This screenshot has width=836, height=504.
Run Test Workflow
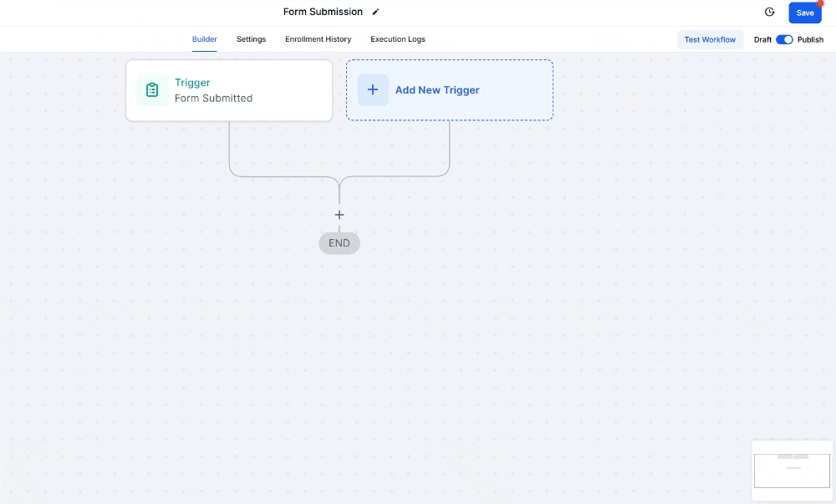click(710, 39)
